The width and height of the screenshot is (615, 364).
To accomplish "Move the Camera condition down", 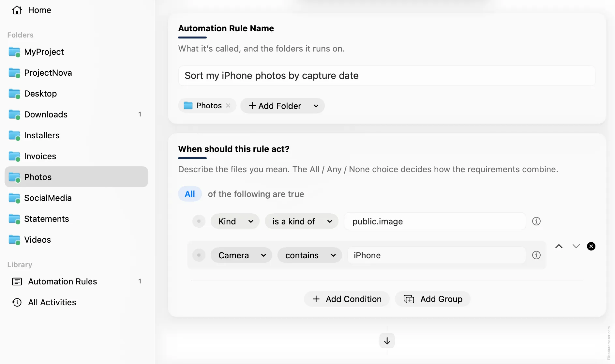I will coord(576,246).
